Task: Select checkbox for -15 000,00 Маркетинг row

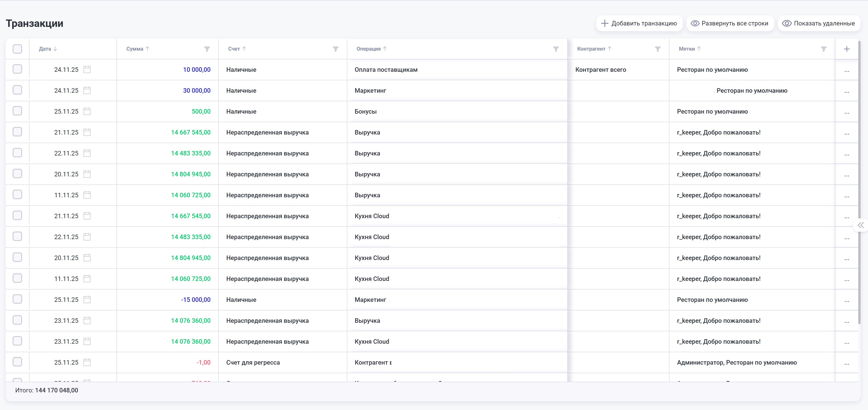Action: point(17,299)
